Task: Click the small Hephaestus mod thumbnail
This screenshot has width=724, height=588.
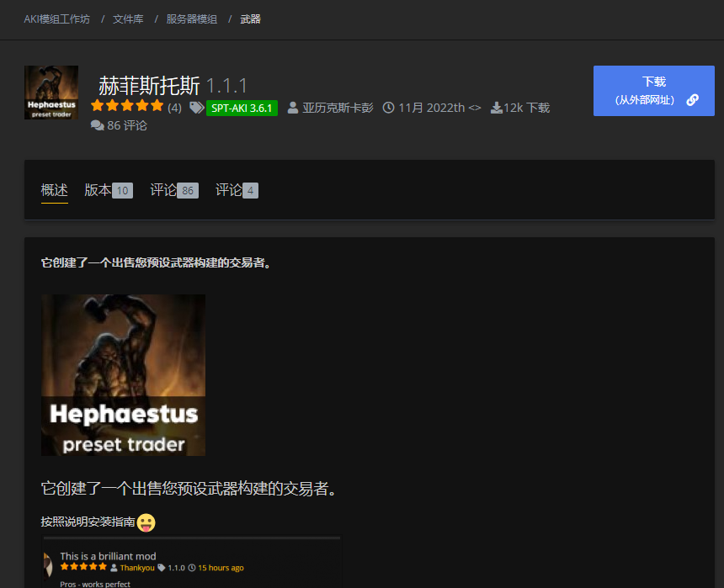Action: (51, 93)
